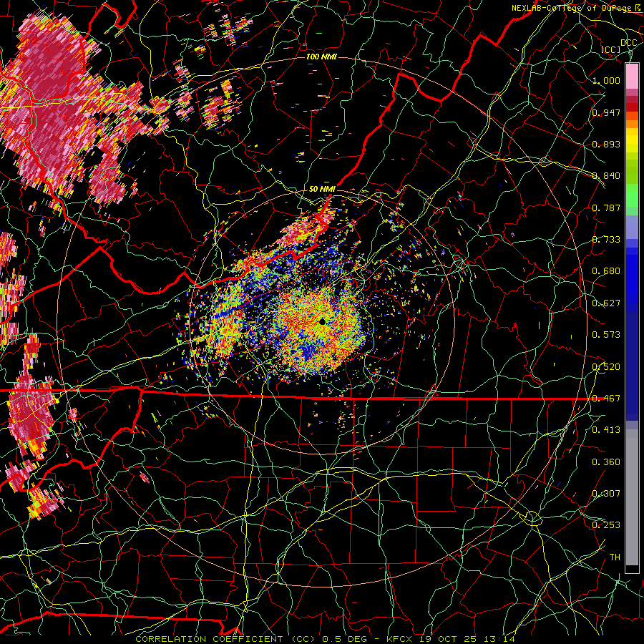The width and height of the screenshot is (644, 644).
Task: Select the 0.947 scale value
Action: pyautogui.click(x=606, y=112)
